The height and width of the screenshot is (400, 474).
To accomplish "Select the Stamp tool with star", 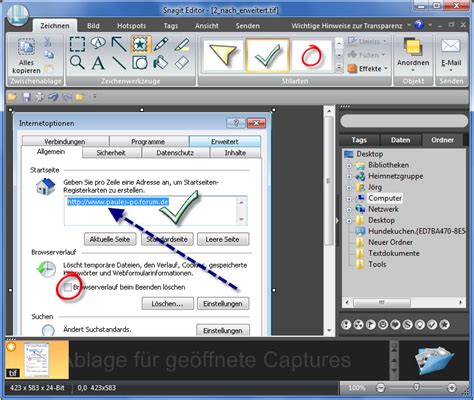I will [x=141, y=44].
